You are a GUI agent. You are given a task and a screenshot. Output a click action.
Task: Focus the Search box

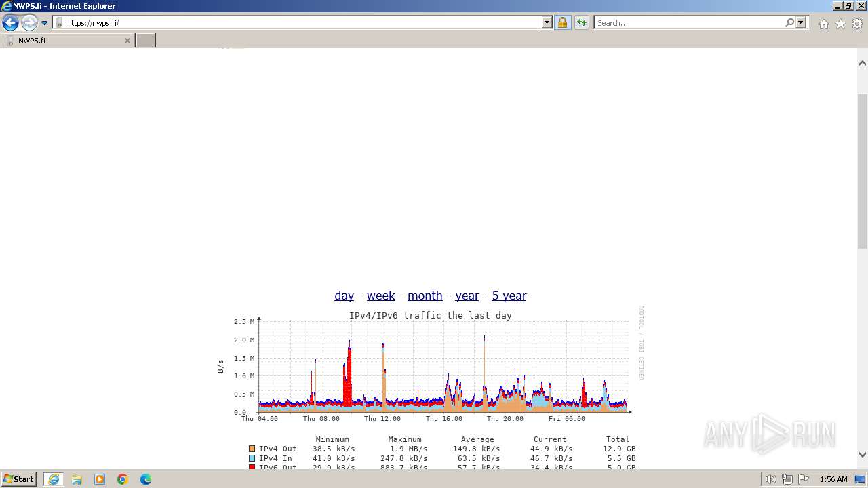pos(689,23)
